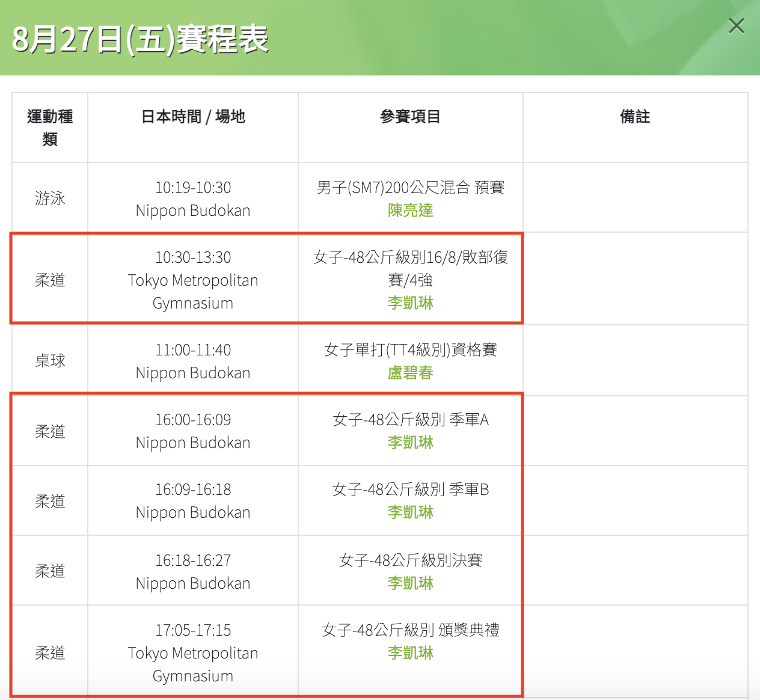Click the 日本時間 / 場地 column header
The width and height of the screenshot is (760, 700).
[x=193, y=117]
